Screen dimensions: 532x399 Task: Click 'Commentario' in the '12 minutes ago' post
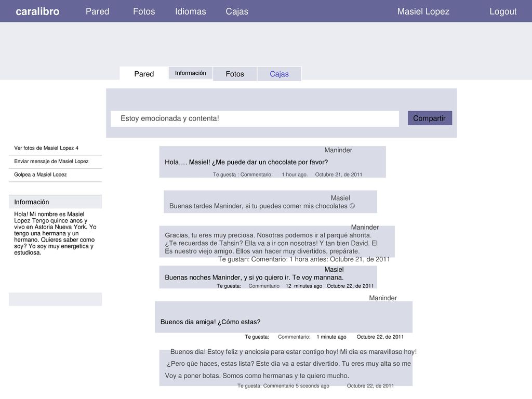coord(264,286)
